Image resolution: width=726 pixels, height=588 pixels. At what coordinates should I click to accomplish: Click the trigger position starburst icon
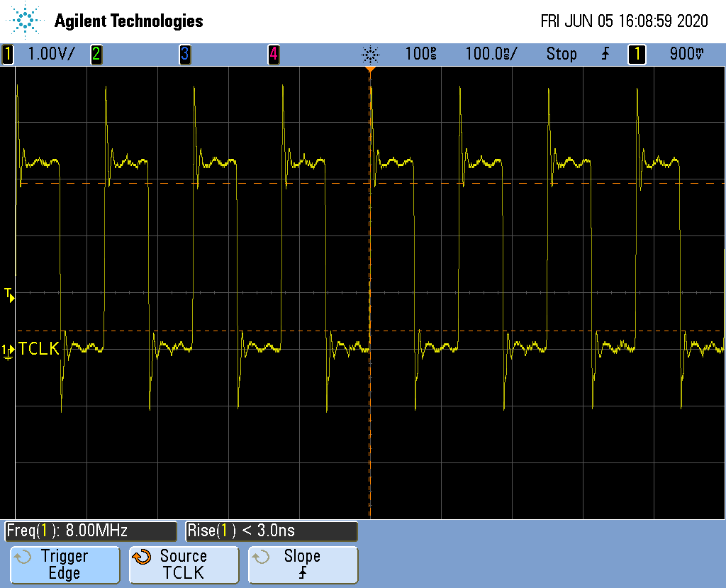370,54
